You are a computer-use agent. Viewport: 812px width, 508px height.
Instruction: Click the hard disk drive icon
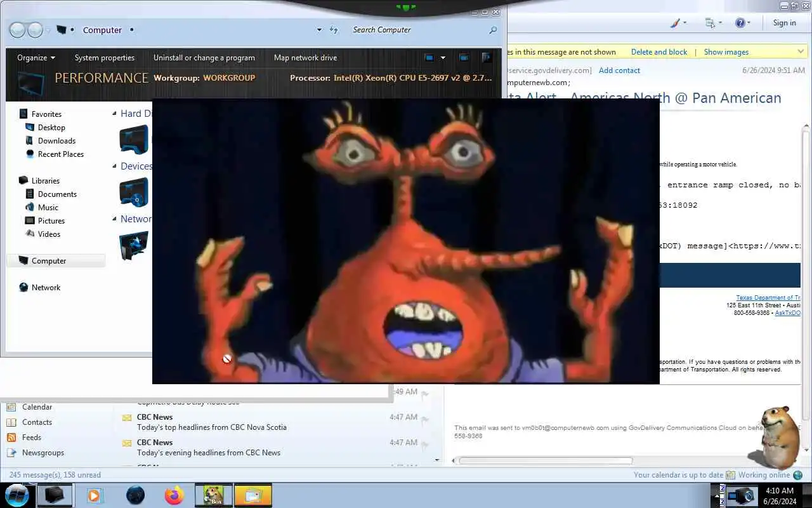coord(134,139)
